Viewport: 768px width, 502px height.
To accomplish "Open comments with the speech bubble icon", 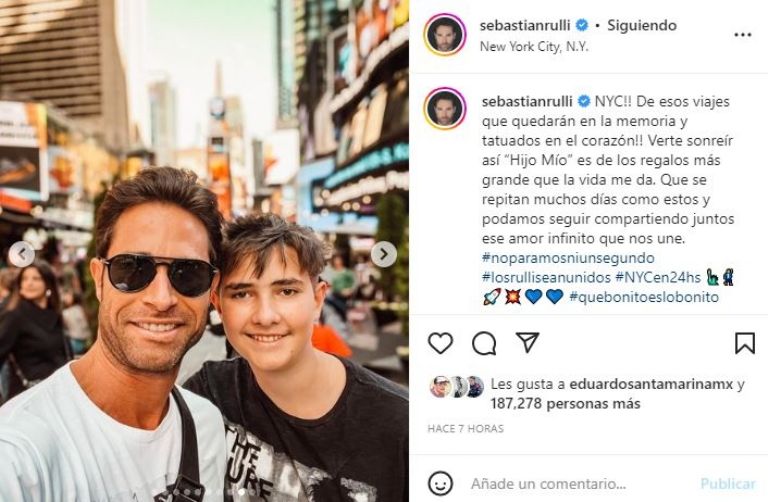I will [484, 343].
